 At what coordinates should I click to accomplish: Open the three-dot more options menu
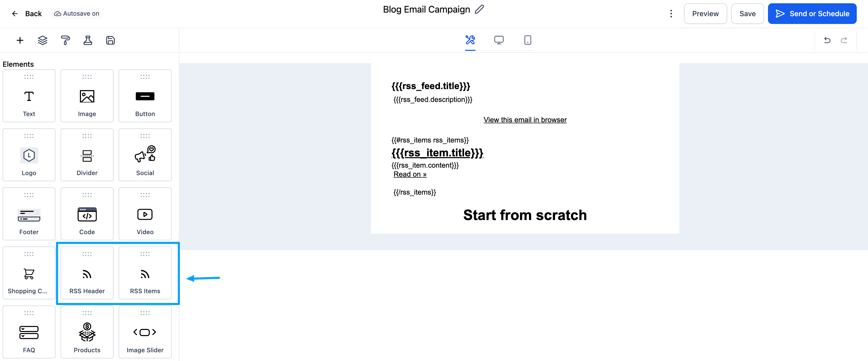click(x=671, y=14)
